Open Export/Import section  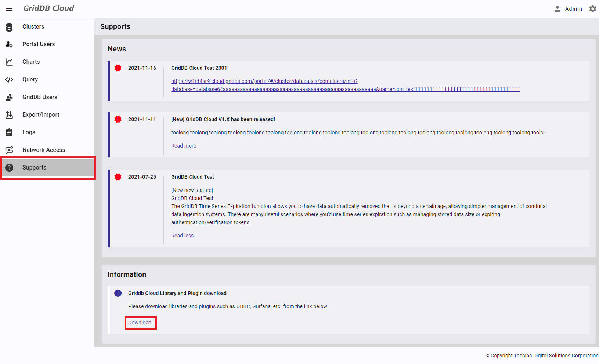click(47, 115)
